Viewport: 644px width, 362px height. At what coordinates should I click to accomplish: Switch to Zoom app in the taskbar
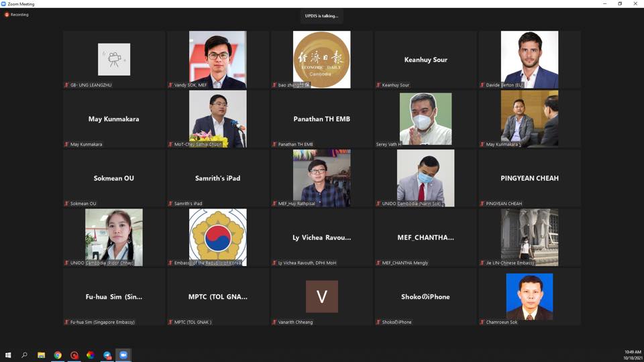point(123,355)
